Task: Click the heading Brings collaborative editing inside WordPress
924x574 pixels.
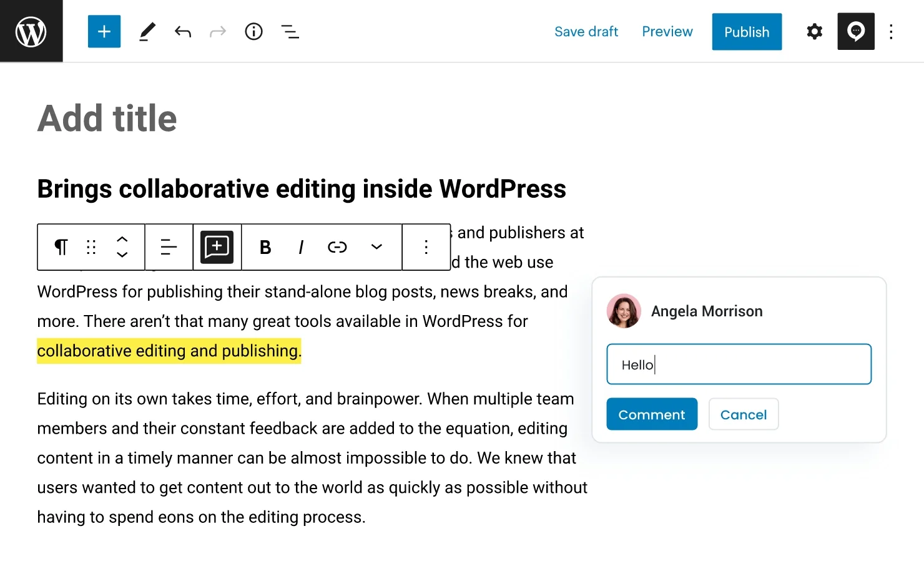Action: [x=302, y=189]
